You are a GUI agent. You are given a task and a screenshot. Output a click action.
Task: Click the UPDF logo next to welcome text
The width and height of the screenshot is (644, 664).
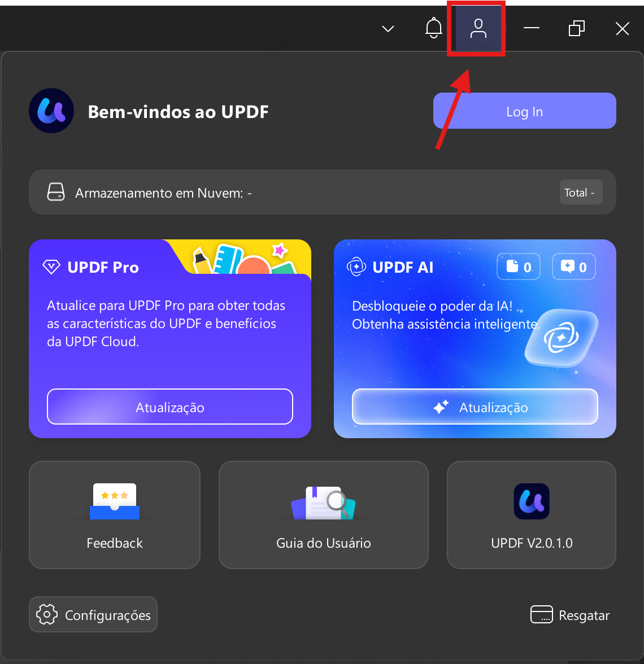click(51, 111)
